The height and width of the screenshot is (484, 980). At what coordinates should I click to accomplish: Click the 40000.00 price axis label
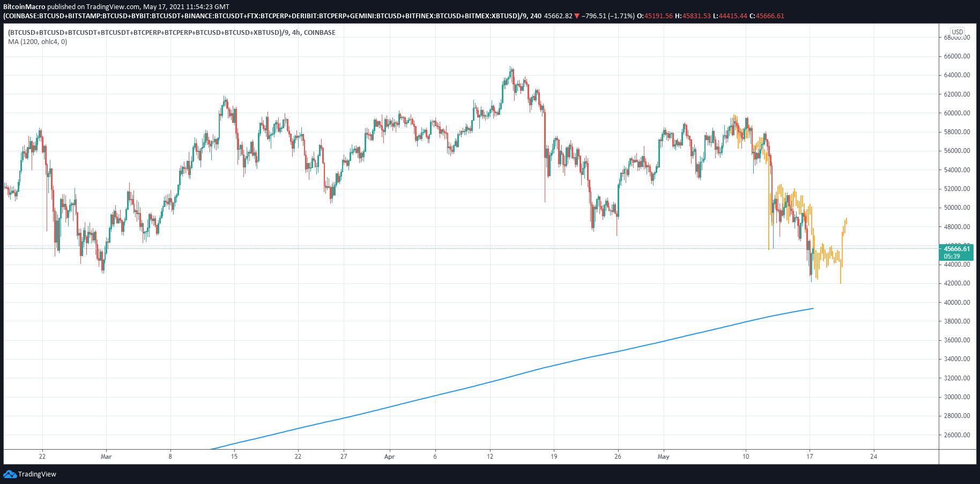pyautogui.click(x=957, y=303)
